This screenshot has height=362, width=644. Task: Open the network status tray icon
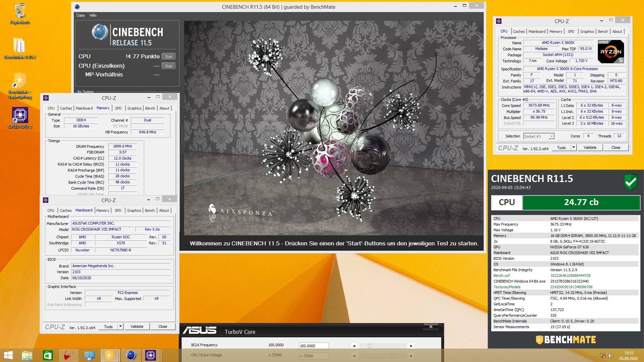tap(603, 356)
